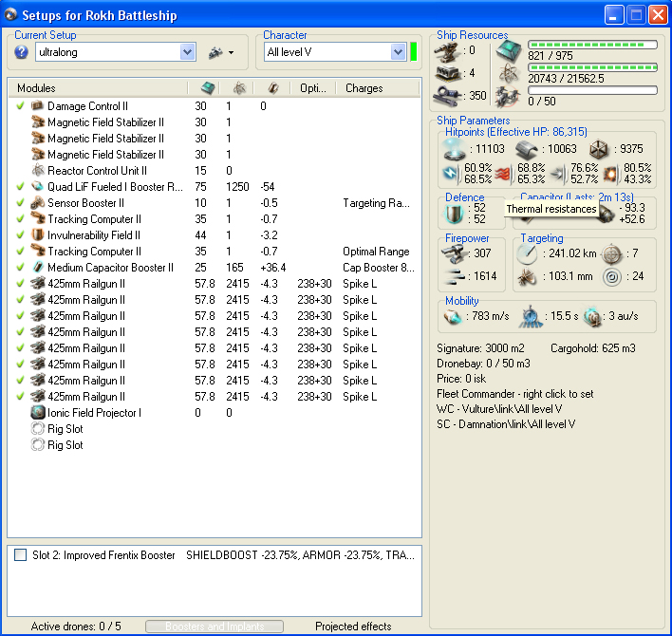Image resolution: width=672 pixels, height=636 pixels.
Task: Click the blue help question mark icon
Action: pos(21,52)
